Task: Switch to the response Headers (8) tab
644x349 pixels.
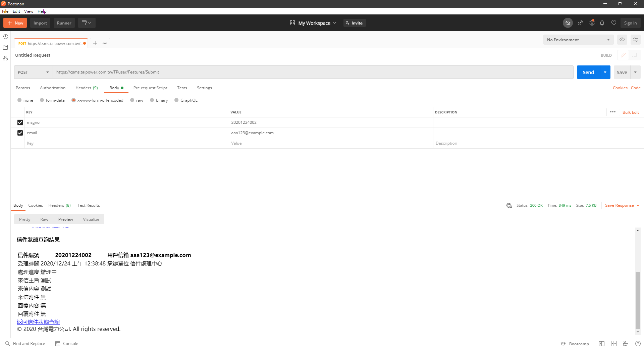Action: pos(59,205)
